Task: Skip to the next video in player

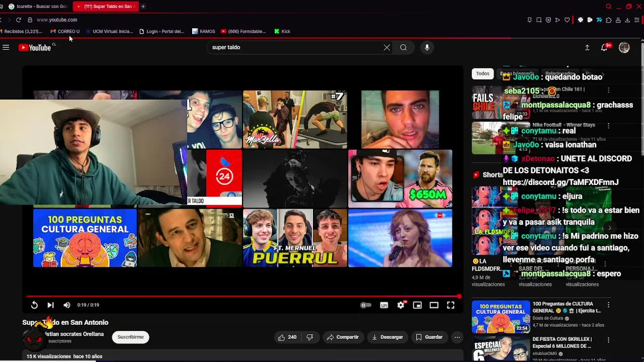Action: coord(50,305)
